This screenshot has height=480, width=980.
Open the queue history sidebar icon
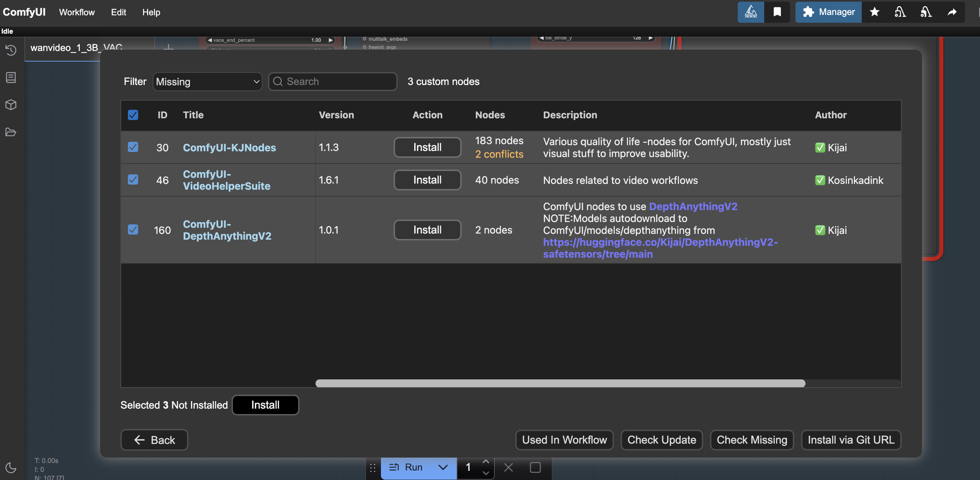pyautogui.click(x=11, y=50)
